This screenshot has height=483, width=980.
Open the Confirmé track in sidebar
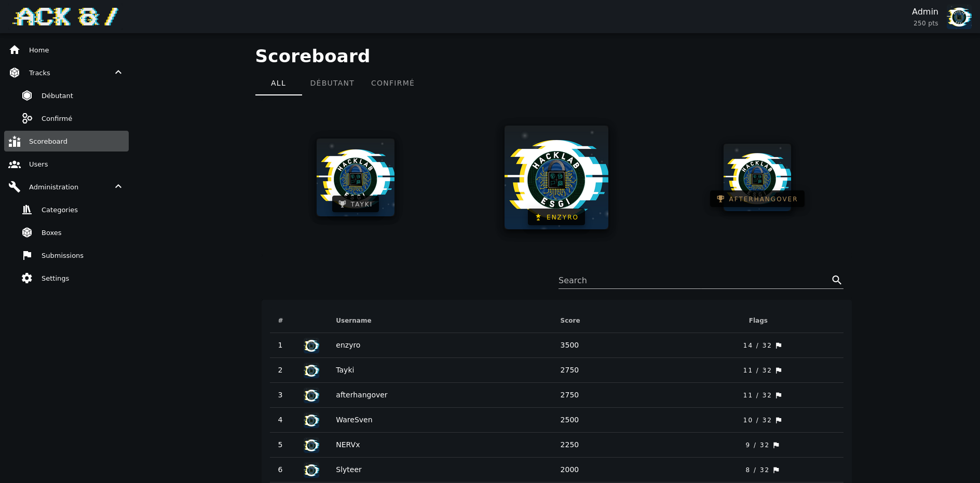click(x=57, y=118)
